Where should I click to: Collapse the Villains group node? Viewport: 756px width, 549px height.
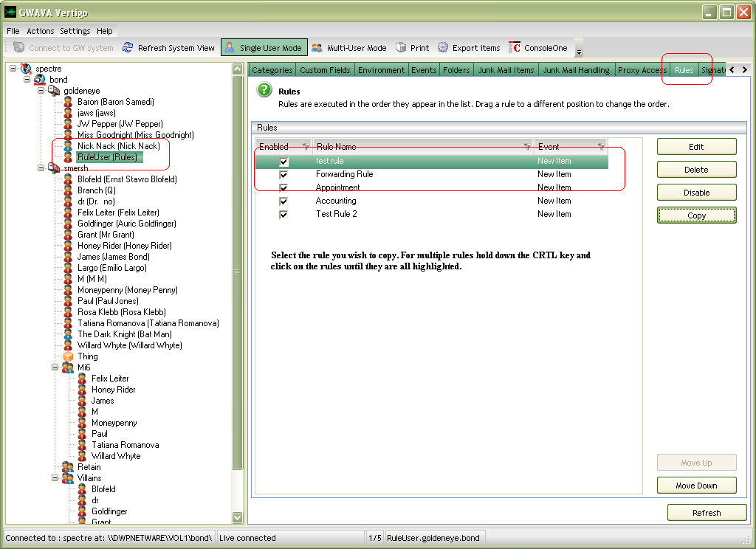point(55,478)
